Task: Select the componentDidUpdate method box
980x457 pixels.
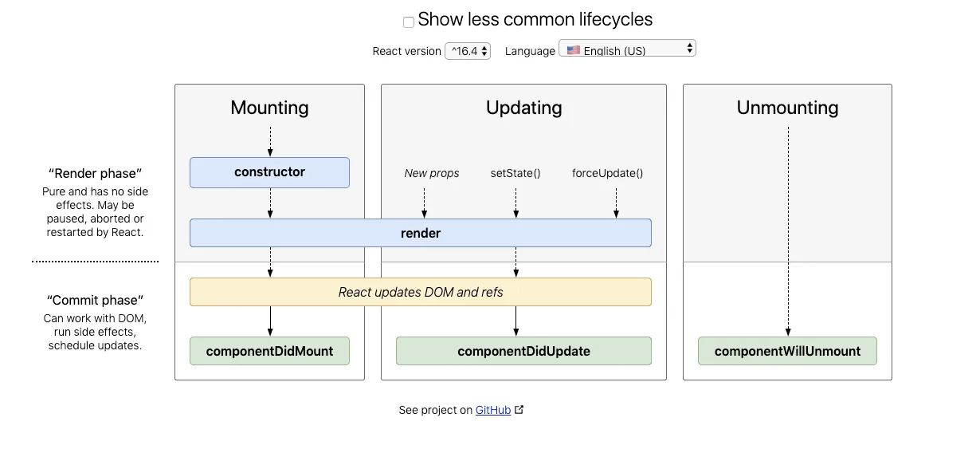Action: coord(523,351)
